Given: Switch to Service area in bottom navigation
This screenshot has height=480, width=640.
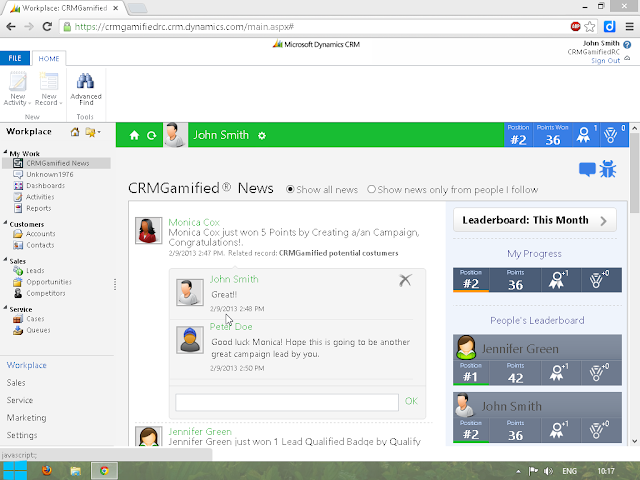Looking at the screenshot, I should click(x=20, y=400).
